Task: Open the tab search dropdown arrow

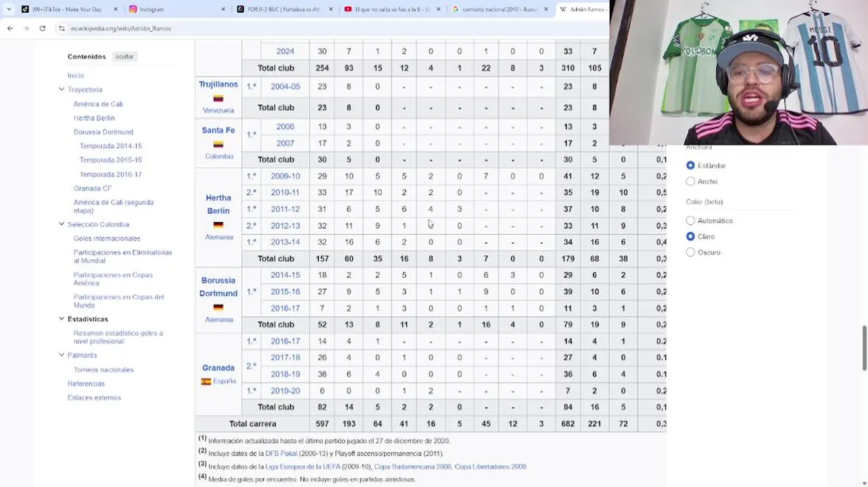Action: click(8, 9)
